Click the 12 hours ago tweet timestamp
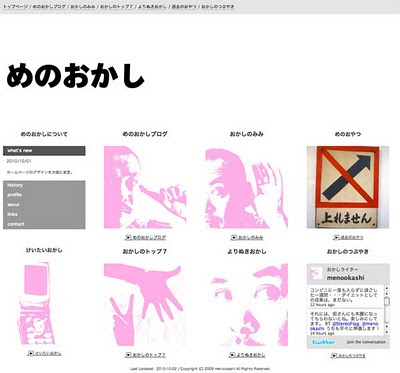 322,305
